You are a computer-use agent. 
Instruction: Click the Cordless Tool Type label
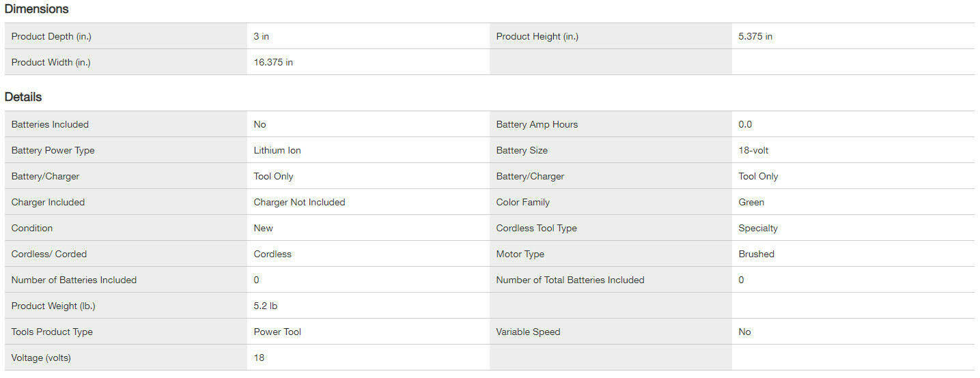pyautogui.click(x=536, y=228)
